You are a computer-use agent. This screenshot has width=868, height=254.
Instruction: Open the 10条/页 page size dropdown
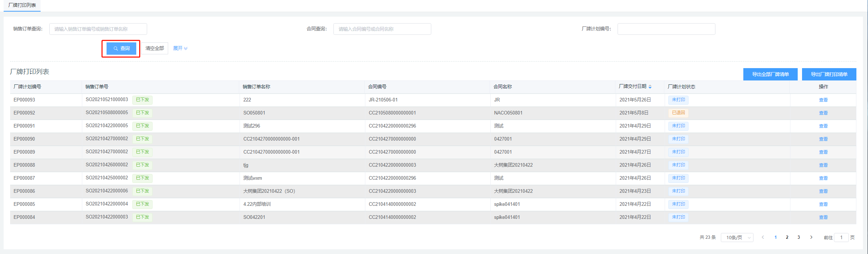(x=737, y=238)
